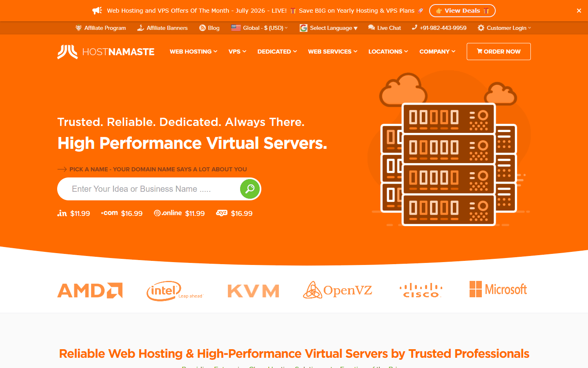Call the +91-982-443-9959 number link
Screen dimensions: 588x368
443,28
